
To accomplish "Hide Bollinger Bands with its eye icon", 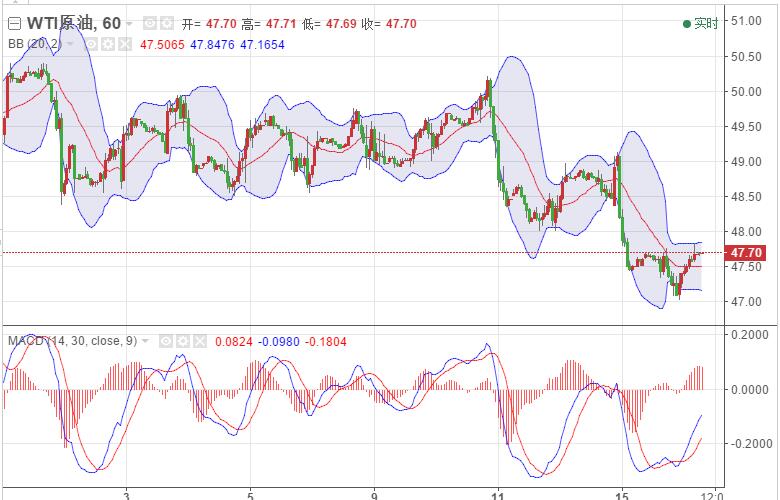I will coord(91,45).
